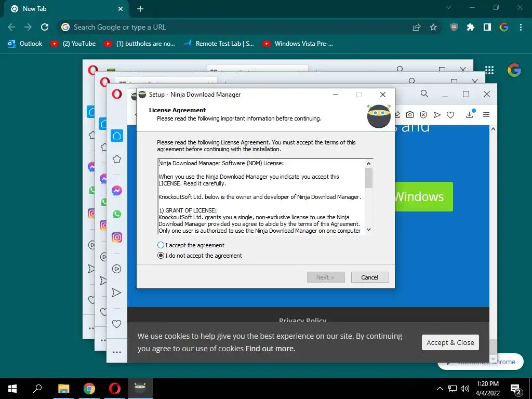Click inside the license agreement text box

[261, 196]
